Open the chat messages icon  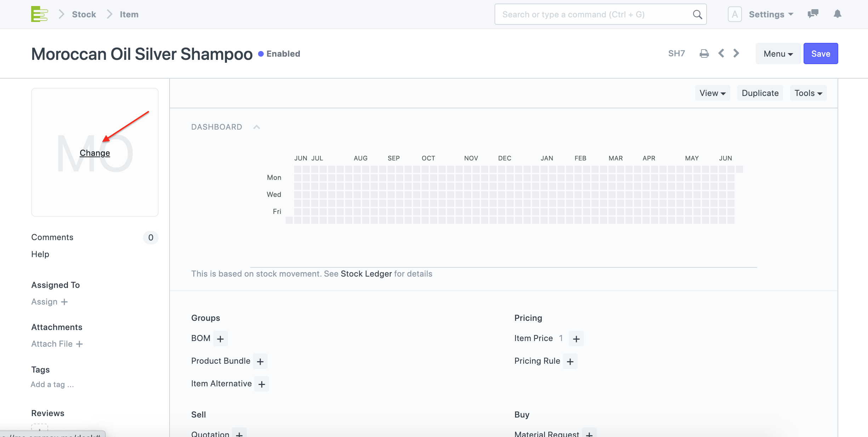coord(813,14)
